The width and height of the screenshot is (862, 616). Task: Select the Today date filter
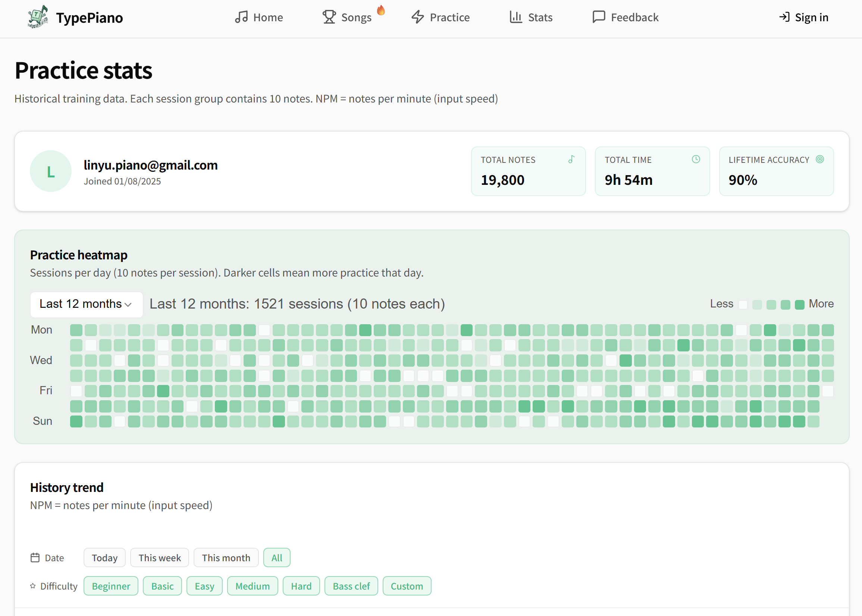click(x=104, y=557)
